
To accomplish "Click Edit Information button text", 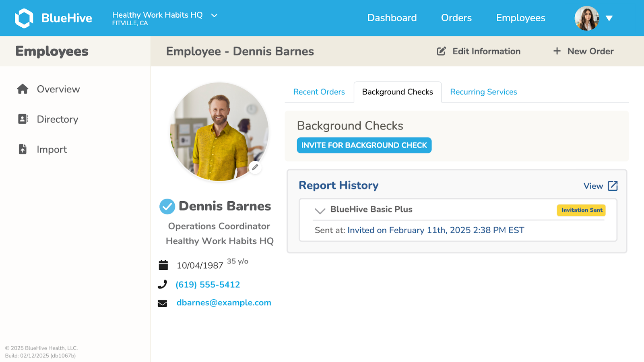I will (x=486, y=51).
